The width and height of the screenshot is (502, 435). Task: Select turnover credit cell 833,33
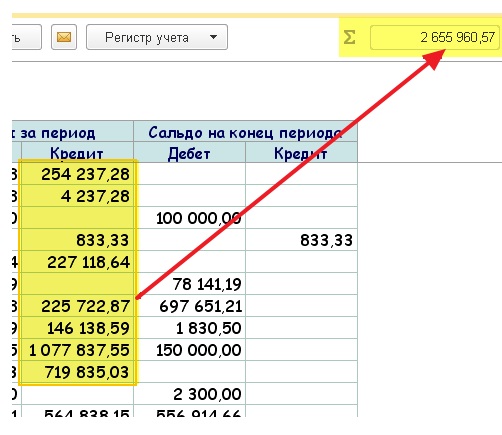(78, 240)
